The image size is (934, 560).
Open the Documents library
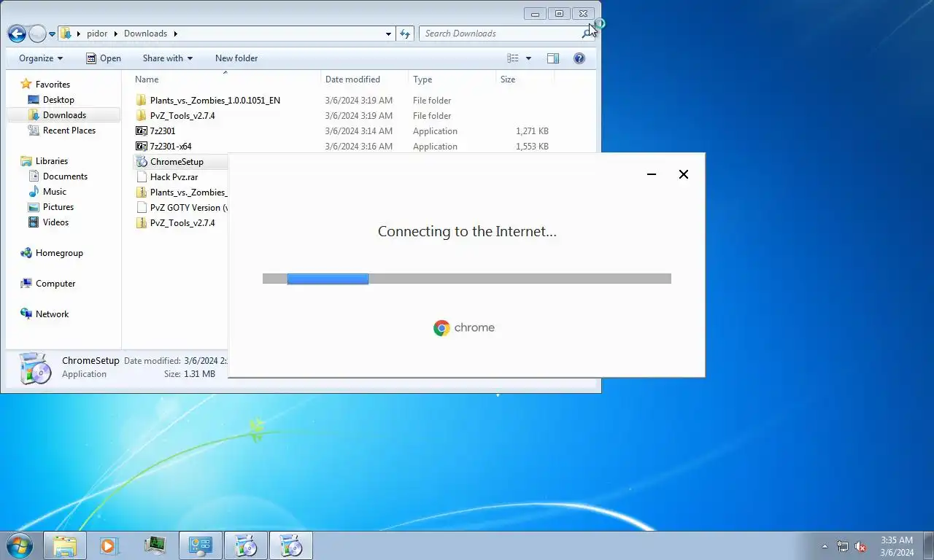click(65, 176)
